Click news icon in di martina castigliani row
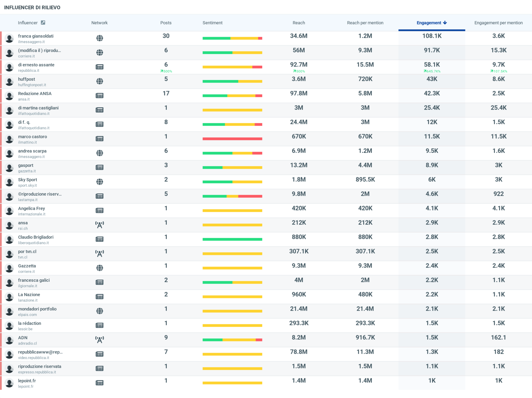Viewport: 532px width, 398px height. (99, 110)
